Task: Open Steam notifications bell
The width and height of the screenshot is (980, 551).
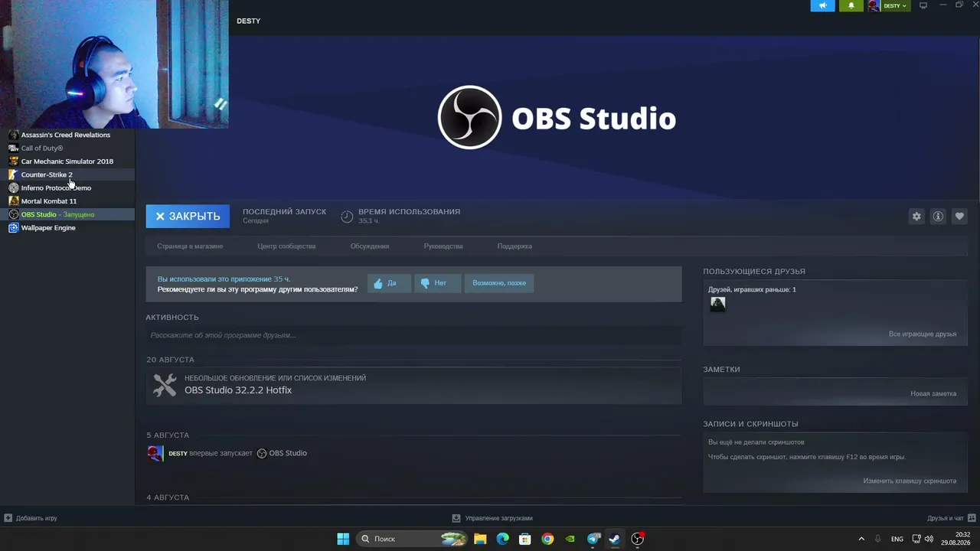Action: point(851,5)
